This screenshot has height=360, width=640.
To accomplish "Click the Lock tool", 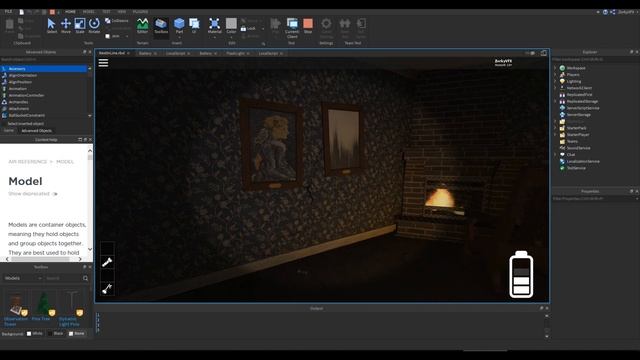I will click(248, 29).
